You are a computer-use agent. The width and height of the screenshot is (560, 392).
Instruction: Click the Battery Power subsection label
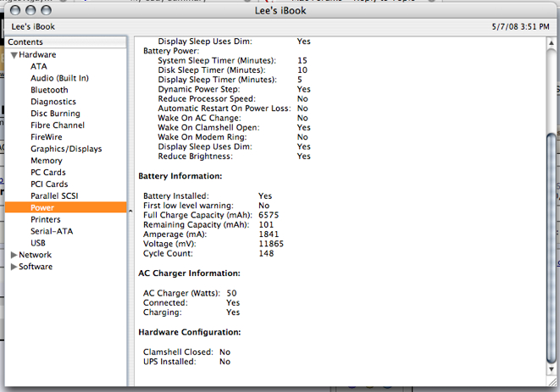click(171, 51)
